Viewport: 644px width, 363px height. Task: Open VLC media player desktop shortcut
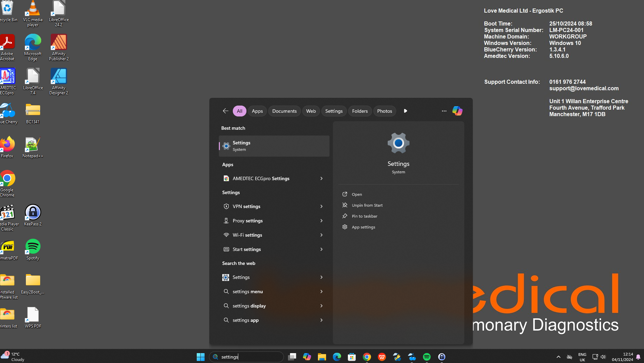click(x=33, y=14)
